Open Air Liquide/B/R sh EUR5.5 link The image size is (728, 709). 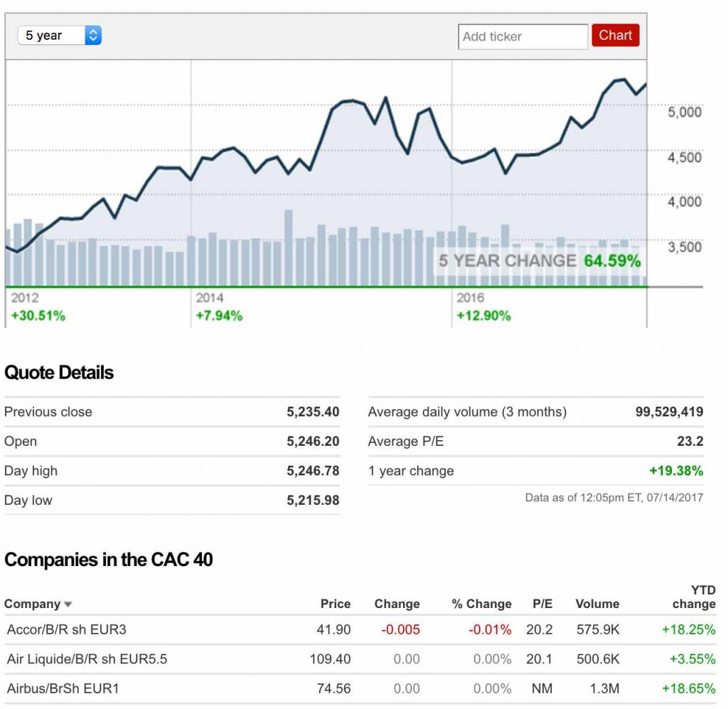tap(87, 659)
